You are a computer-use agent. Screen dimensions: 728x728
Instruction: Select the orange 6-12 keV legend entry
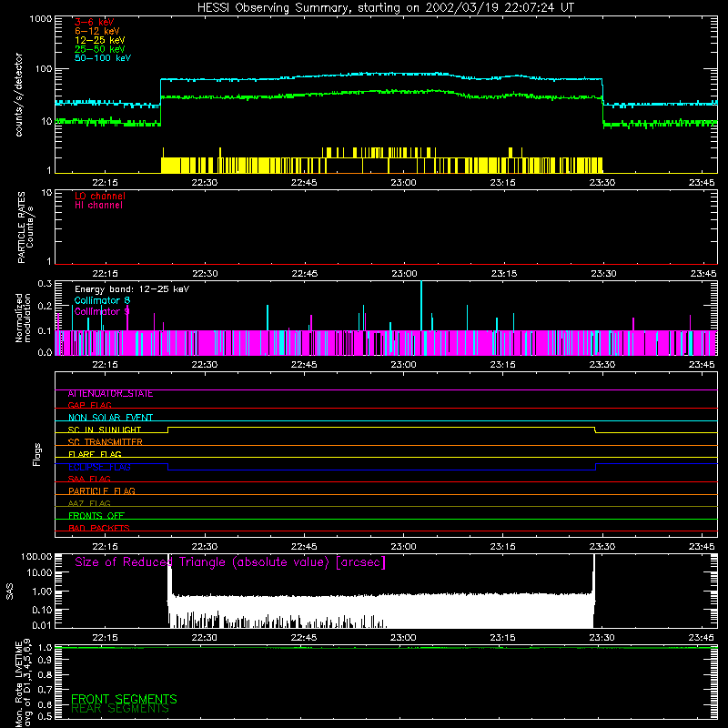(x=97, y=31)
